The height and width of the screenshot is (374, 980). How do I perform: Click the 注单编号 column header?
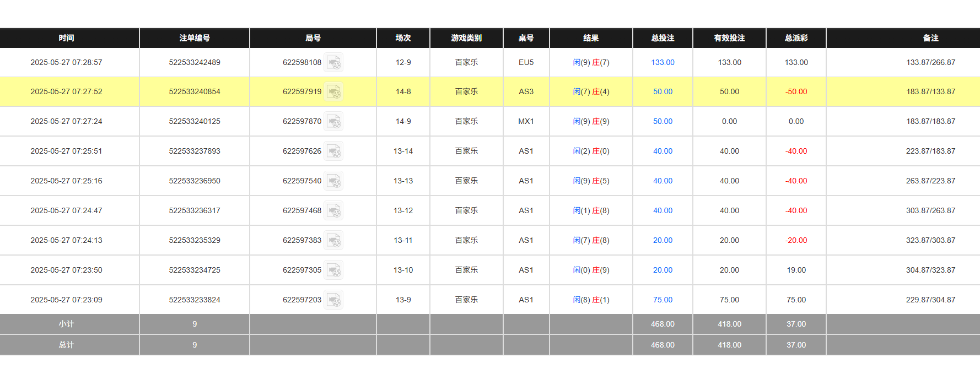pyautogui.click(x=195, y=38)
